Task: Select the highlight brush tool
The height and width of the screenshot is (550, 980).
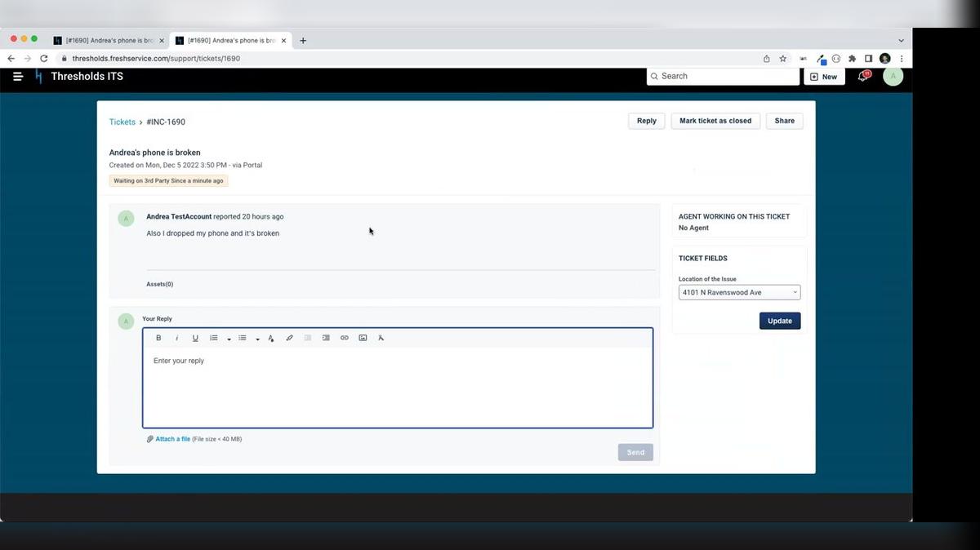Action: pyautogui.click(x=289, y=338)
